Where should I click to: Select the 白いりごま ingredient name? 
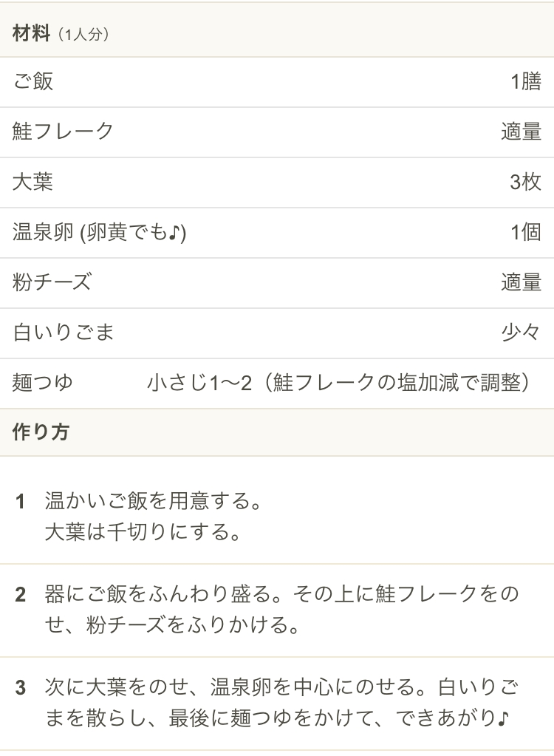(63, 333)
